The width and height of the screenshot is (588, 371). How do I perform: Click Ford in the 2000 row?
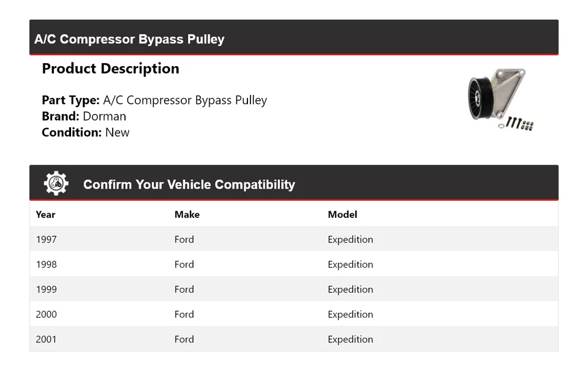point(184,315)
